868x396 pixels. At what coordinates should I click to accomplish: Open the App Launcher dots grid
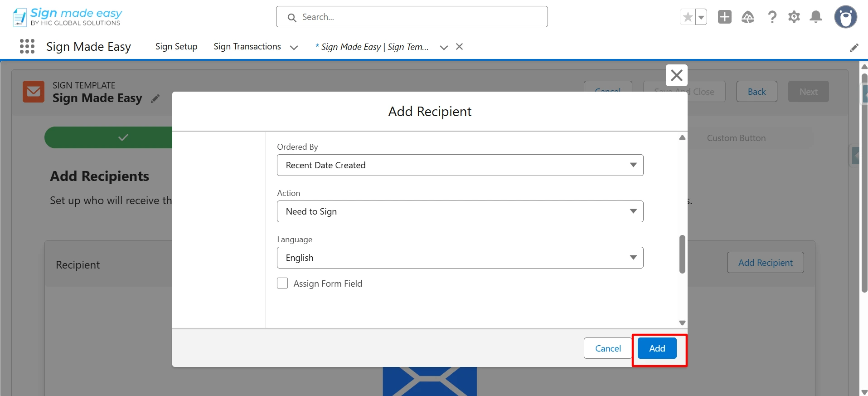click(x=27, y=46)
